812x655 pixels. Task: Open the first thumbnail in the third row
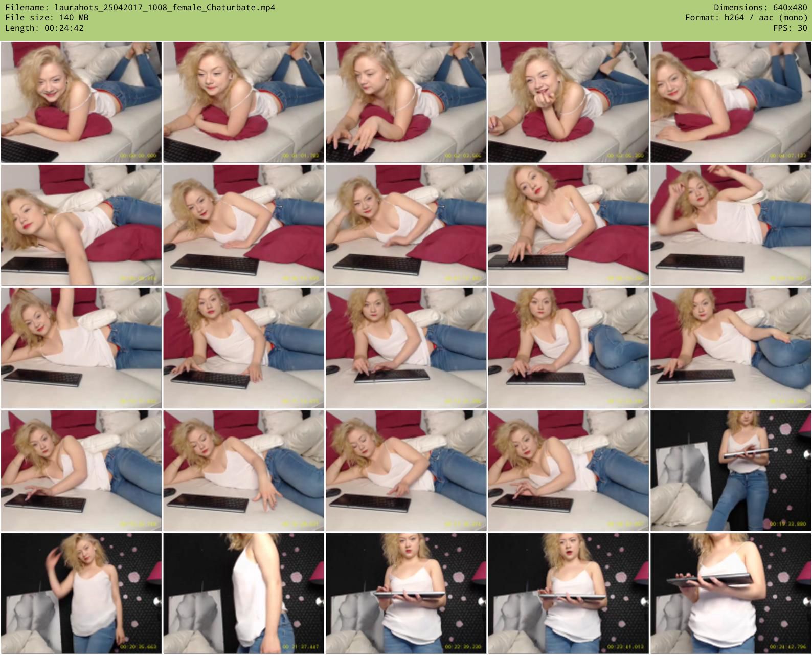81,348
